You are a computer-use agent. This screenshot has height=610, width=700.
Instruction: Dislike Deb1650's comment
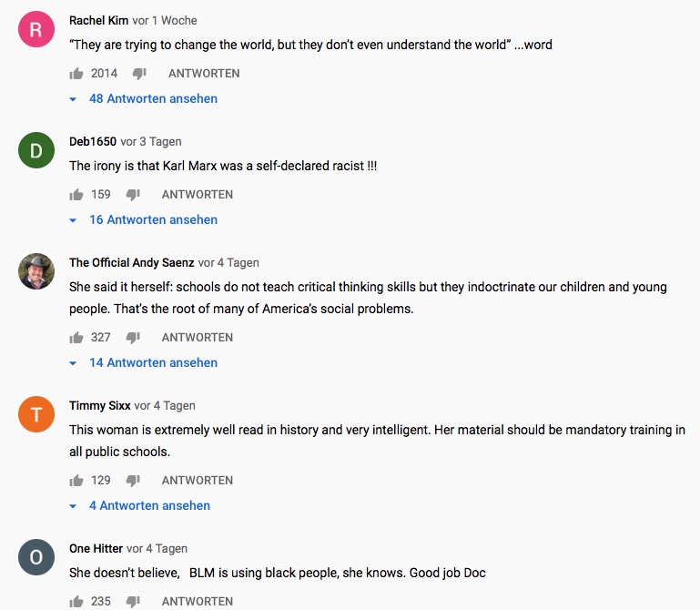pos(133,194)
